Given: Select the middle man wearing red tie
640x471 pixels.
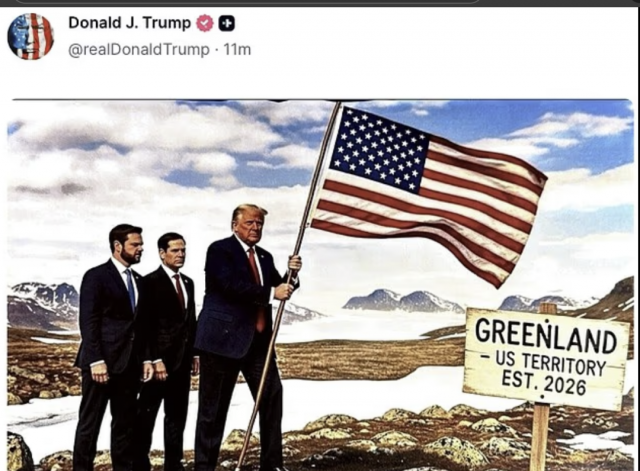Looking at the screenshot, I should click(x=171, y=351).
